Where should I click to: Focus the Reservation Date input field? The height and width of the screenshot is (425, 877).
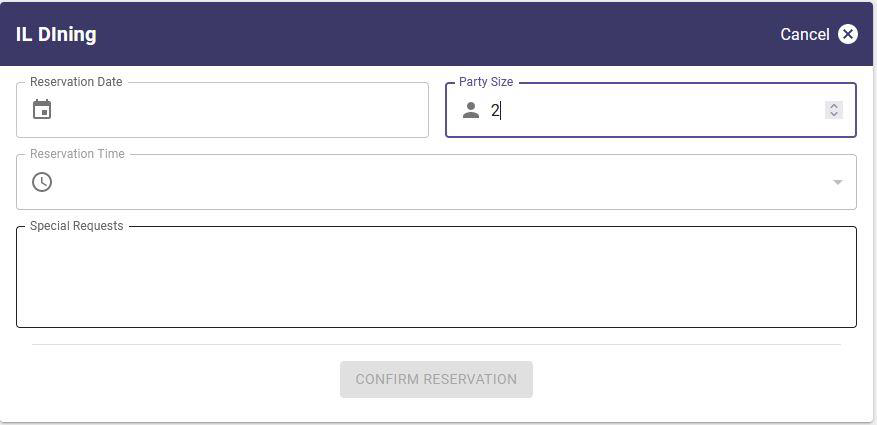pos(240,110)
